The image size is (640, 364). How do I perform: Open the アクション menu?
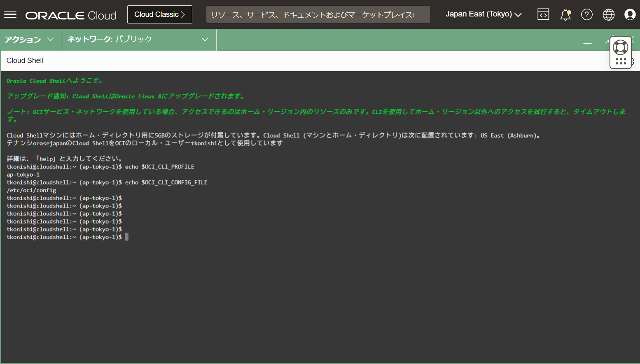(x=23, y=40)
